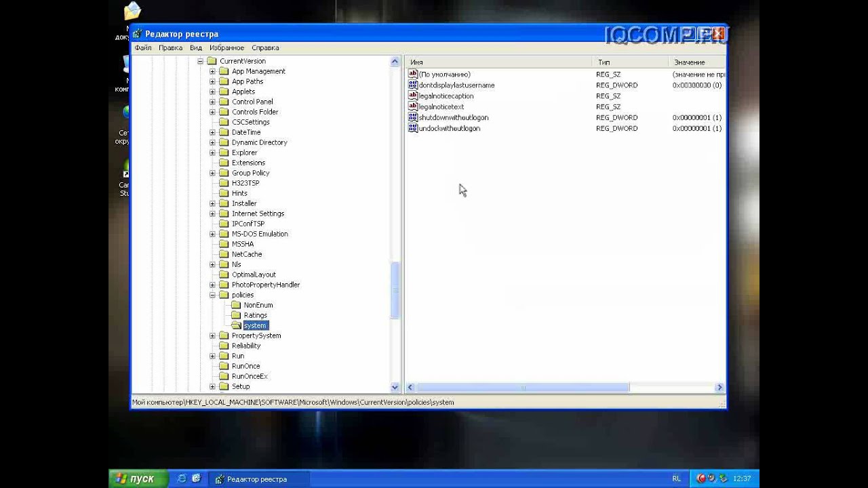Click the (По умолчанию) string value icon

(x=413, y=74)
